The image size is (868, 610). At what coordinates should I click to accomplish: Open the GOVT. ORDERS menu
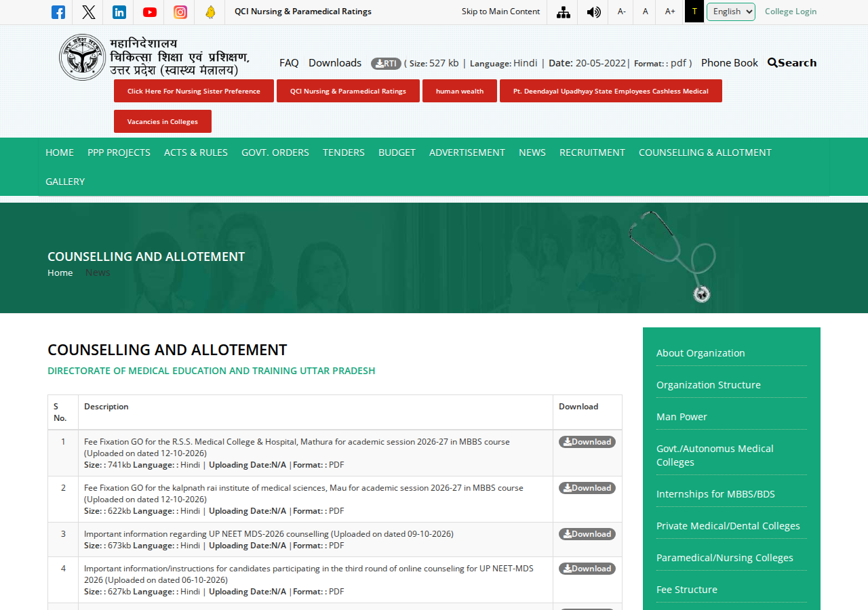tap(275, 152)
